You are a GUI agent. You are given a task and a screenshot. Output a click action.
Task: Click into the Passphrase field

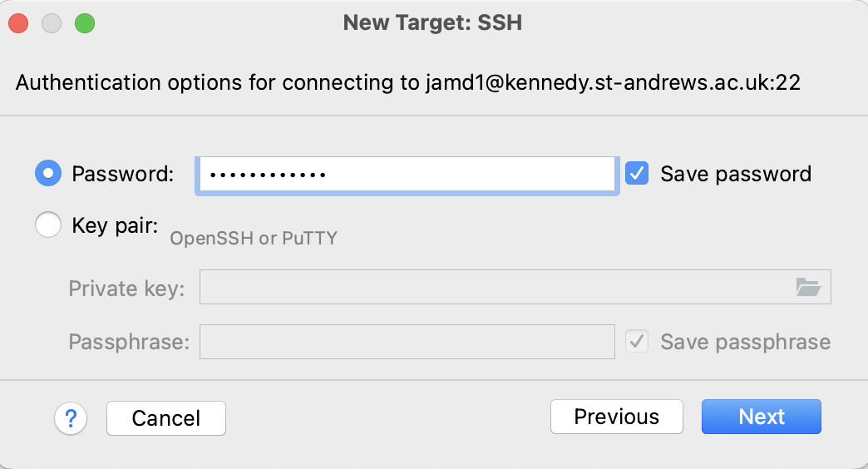(x=407, y=342)
